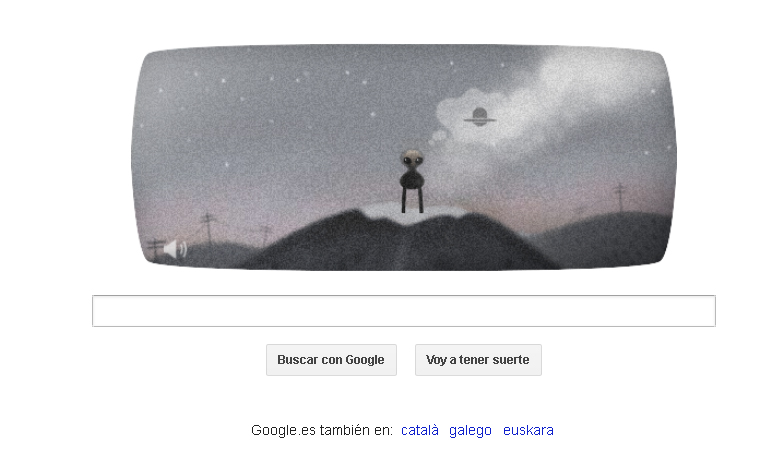Switch Google to euskara language
Viewport: 775px width, 473px height.
coord(528,430)
